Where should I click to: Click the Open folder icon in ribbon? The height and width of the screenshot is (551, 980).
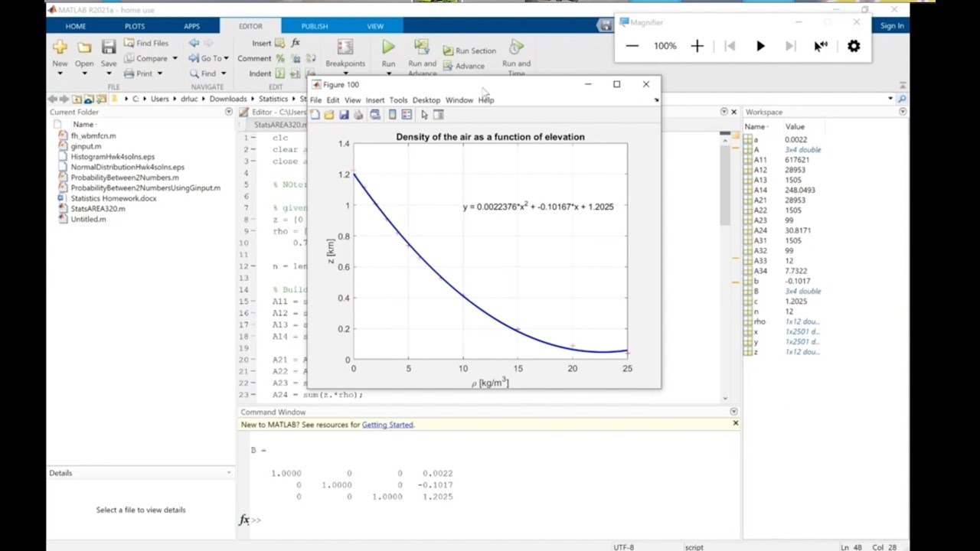[84, 47]
